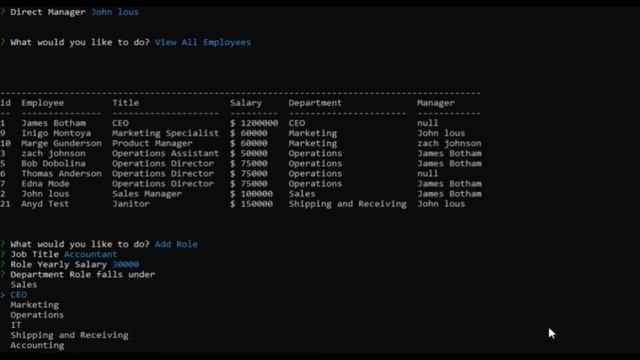This screenshot has width=640, height=360.
Task: Click the Department column header
Action: tap(316, 103)
